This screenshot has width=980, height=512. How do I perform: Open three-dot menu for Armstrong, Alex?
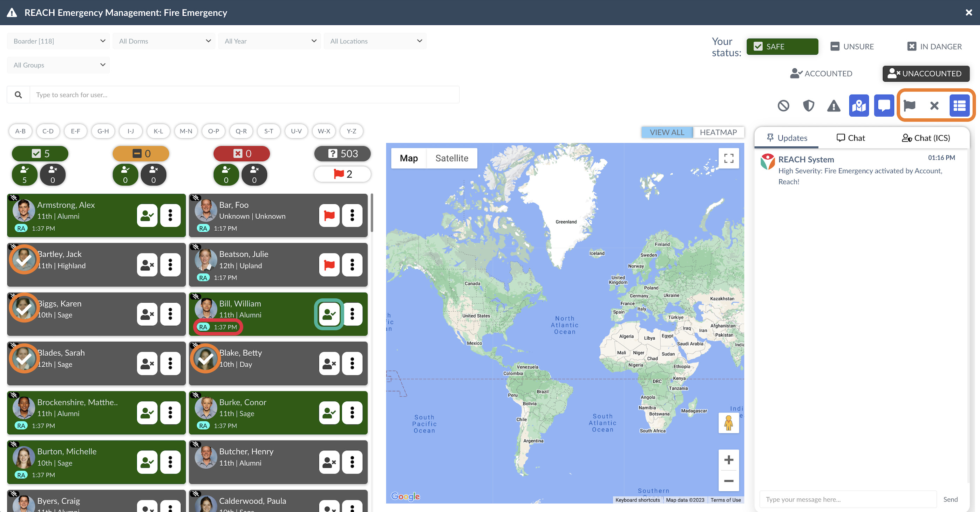tap(170, 215)
